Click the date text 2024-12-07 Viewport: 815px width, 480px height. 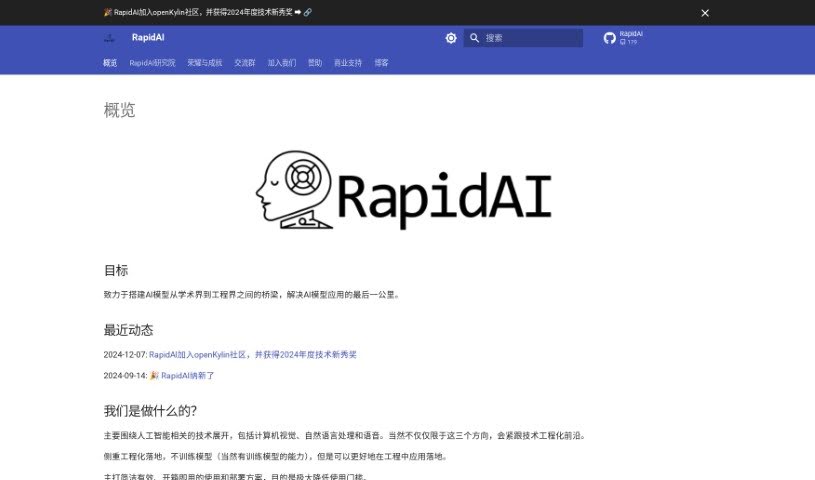click(x=125, y=355)
